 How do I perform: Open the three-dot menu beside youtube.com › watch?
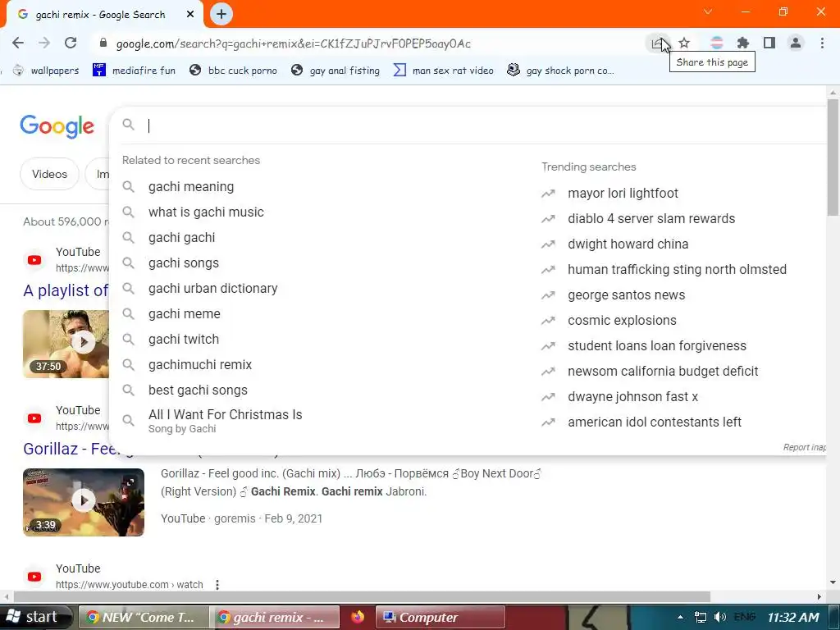(217, 584)
